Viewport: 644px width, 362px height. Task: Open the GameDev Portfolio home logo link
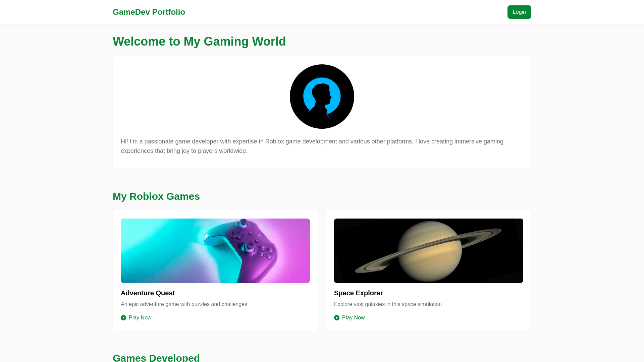coord(149,12)
